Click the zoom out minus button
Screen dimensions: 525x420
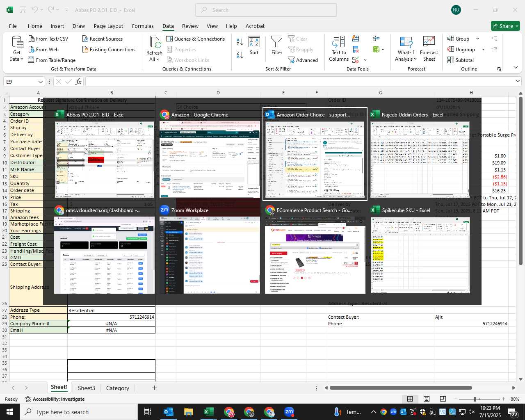click(x=455, y=399)
